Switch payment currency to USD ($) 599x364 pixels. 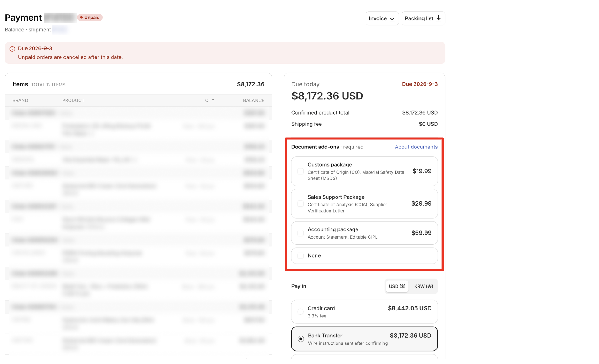coord(397,286)
